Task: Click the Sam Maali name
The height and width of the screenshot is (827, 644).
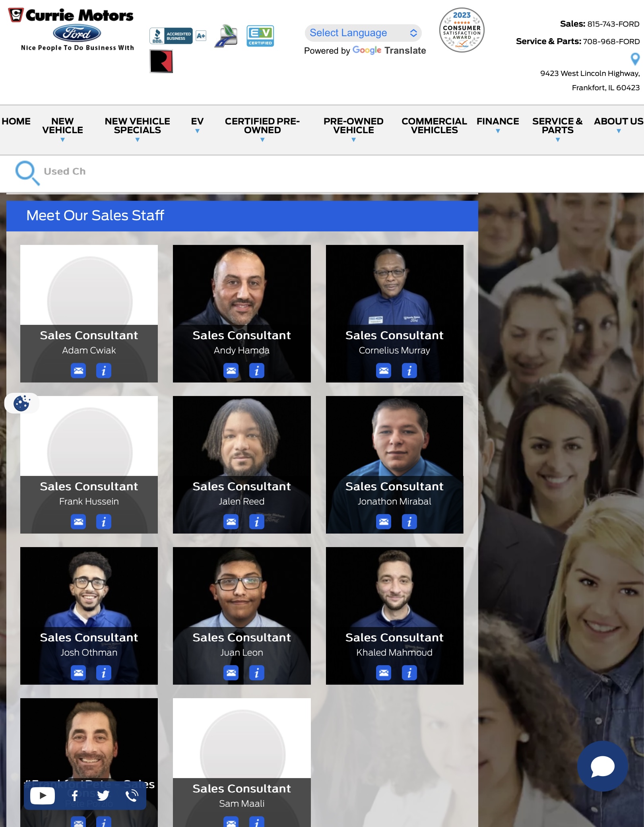Action: [x=242, y=804]
